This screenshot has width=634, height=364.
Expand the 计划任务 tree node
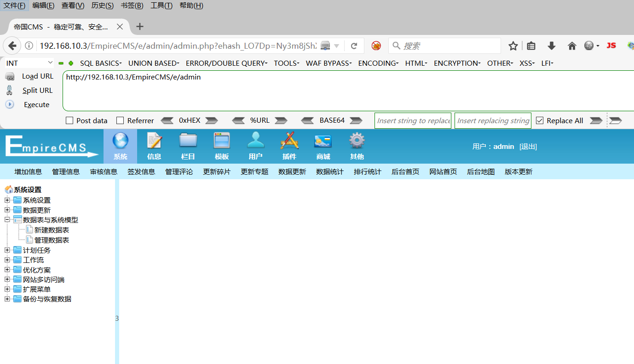[7, 250]
